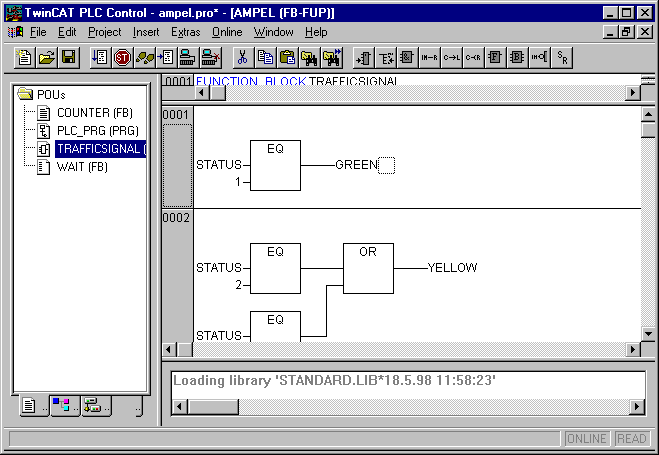Viewport: 659px width, 455px height.
Task: Click the C←R toolbar icon
Action: pyautogui.click(x=473, y=58)
